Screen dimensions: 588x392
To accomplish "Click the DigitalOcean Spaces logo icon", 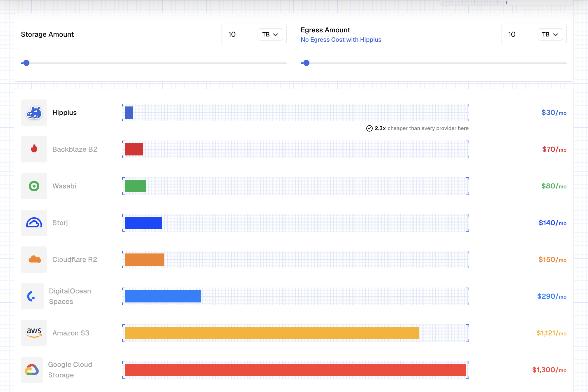I will click(31, 296).
